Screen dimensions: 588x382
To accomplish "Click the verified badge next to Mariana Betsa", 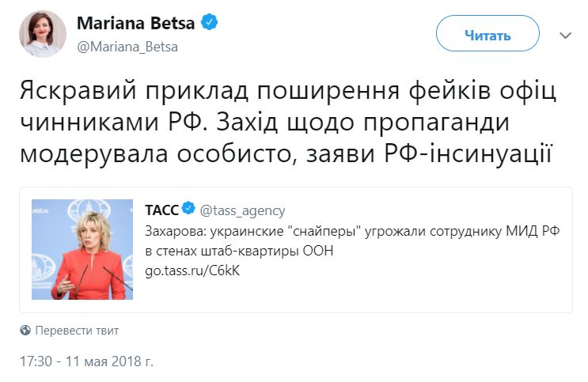I will [x=209, y=22].
